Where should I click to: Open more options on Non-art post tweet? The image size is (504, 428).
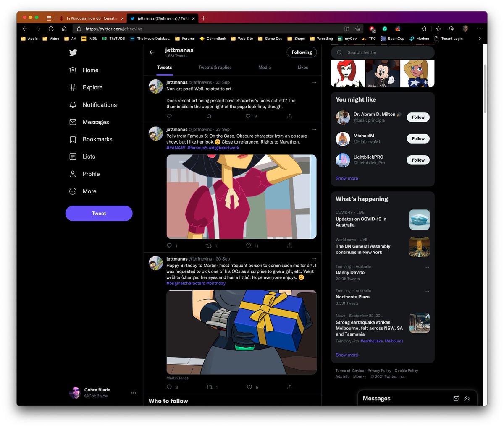(x=314, y=82)
